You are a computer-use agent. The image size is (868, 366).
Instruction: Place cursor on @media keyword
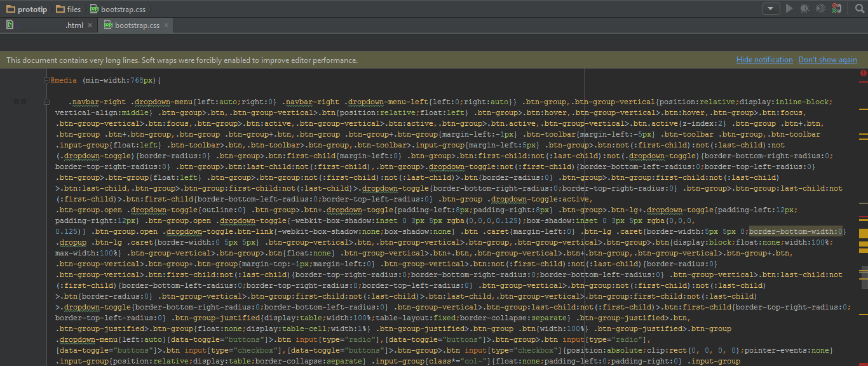point(64,81)
